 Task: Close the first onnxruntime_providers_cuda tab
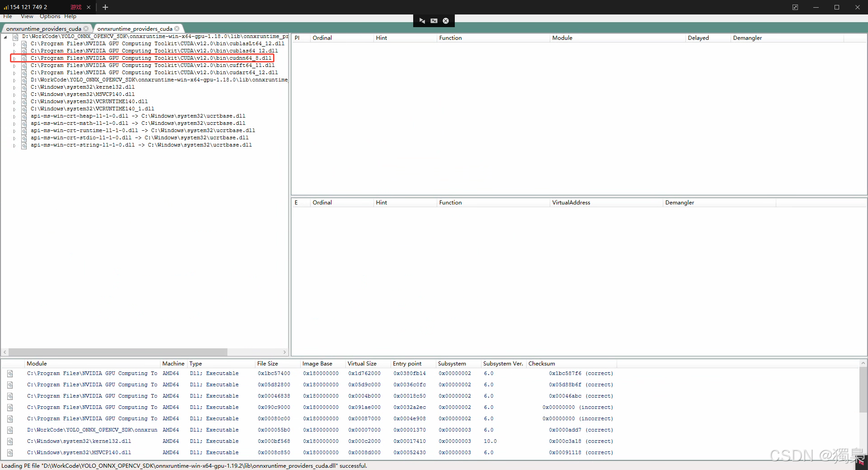86,28
